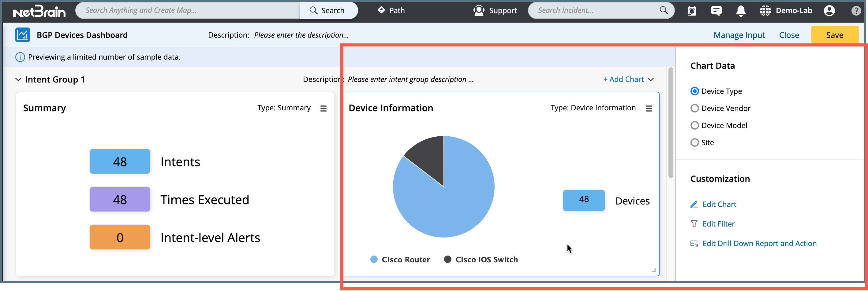Open the Summary chart hamburger menu
Viewport: 868px width, 291px height.
pyautogui.click(x=324, y=108)
